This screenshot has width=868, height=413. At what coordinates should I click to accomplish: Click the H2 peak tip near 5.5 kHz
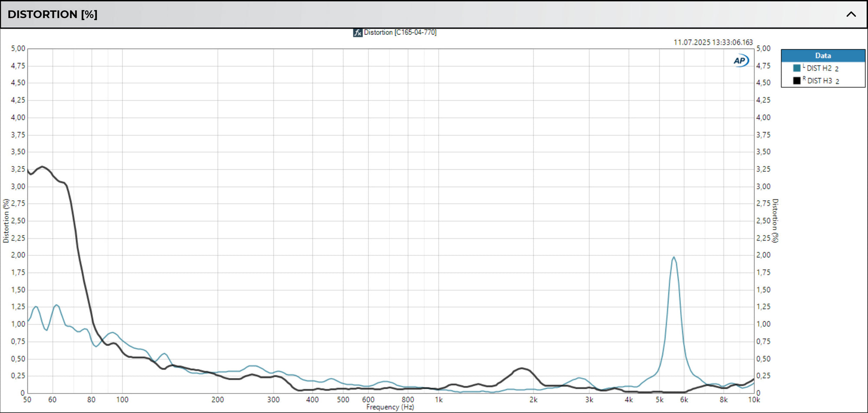point(674,257)
